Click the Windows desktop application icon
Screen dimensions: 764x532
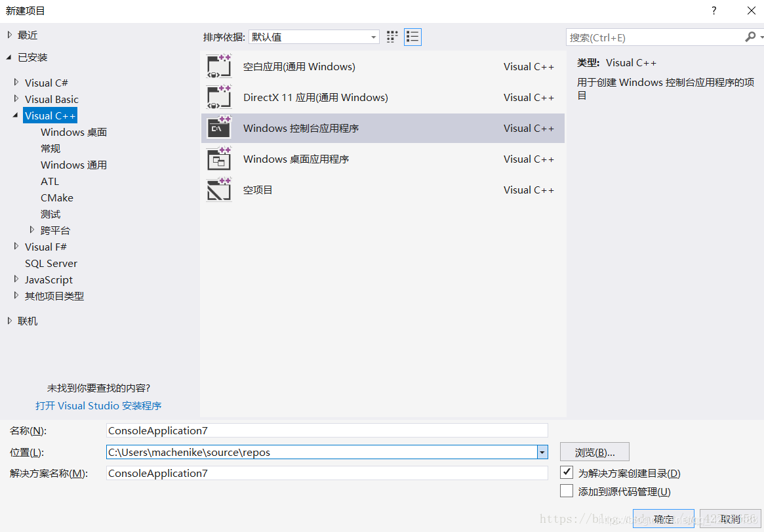tap(219, 159)
